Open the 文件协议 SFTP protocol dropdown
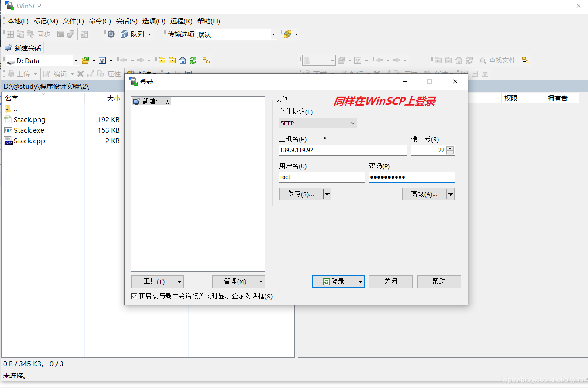Viewport: 588px width, 388px height. 318,123
